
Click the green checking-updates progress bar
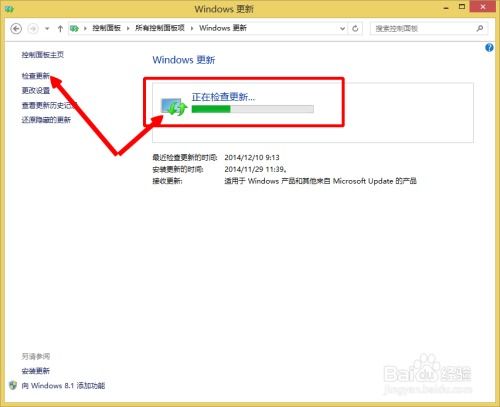(x=253, y=109)
